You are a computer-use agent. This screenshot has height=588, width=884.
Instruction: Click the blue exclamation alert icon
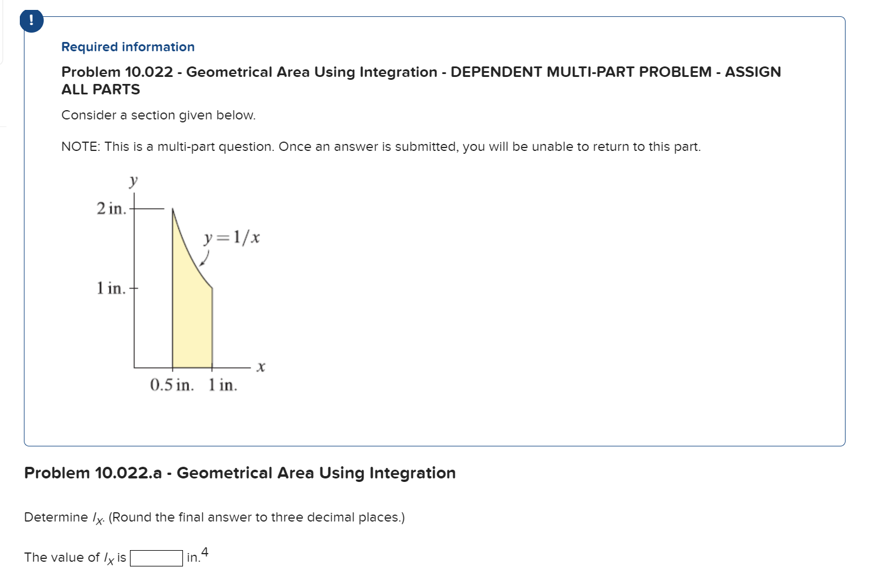(31, 19)
